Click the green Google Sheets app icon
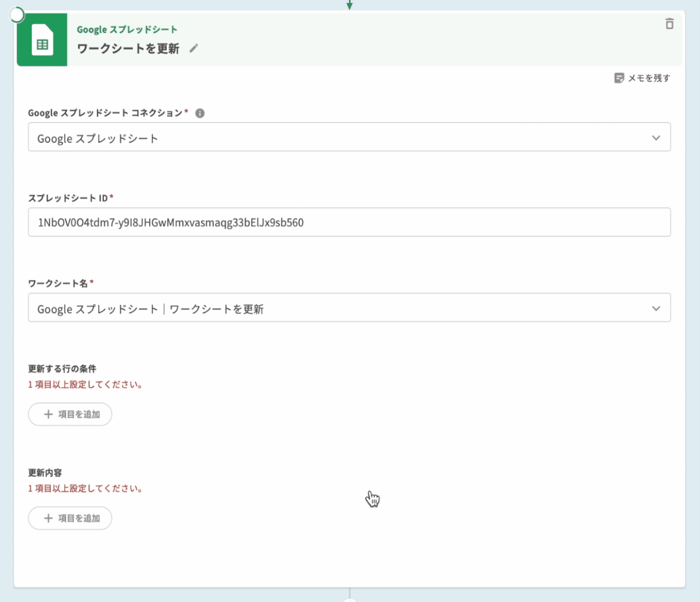Viewport: 700px width, 602px height. coord(42,40)
